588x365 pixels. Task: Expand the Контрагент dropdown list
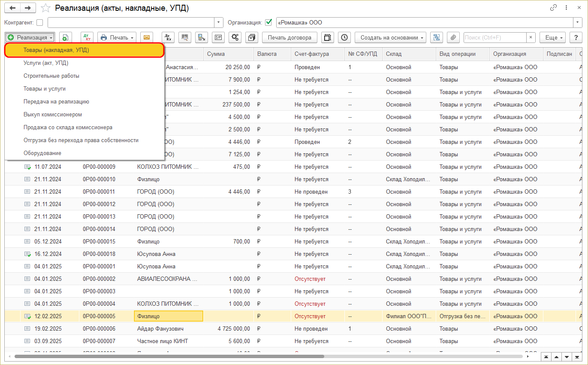tap(219, 23)
